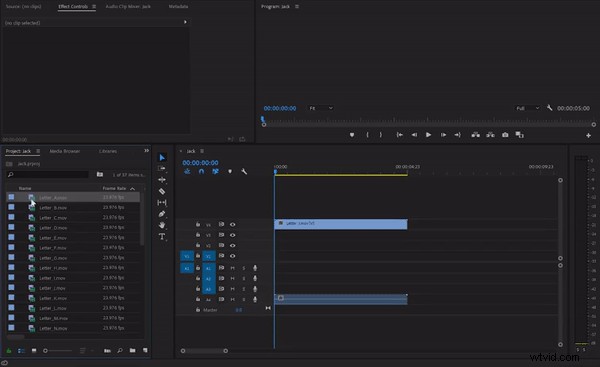
Task: Toggle project writable lock icon
Action: [8, 351]
